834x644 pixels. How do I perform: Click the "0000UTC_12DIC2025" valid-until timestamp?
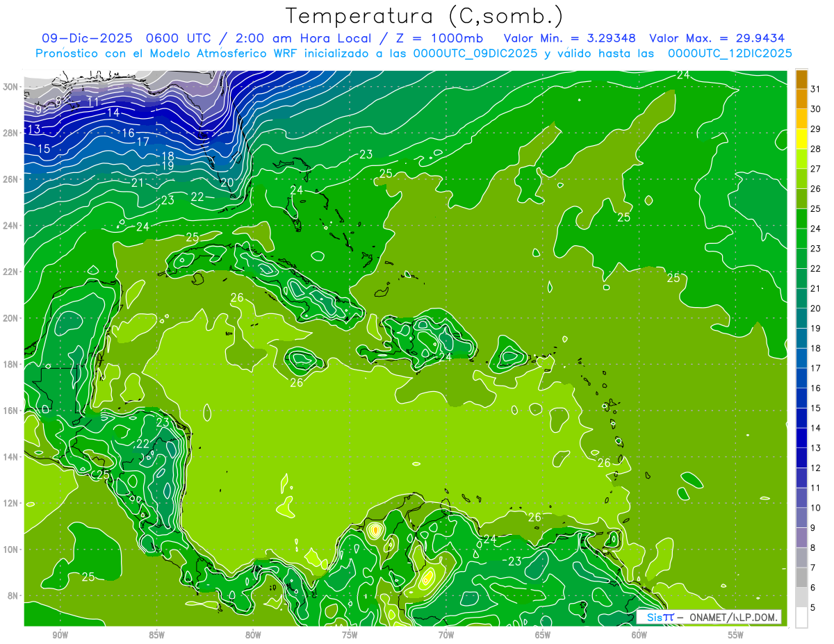pos(730,53)
